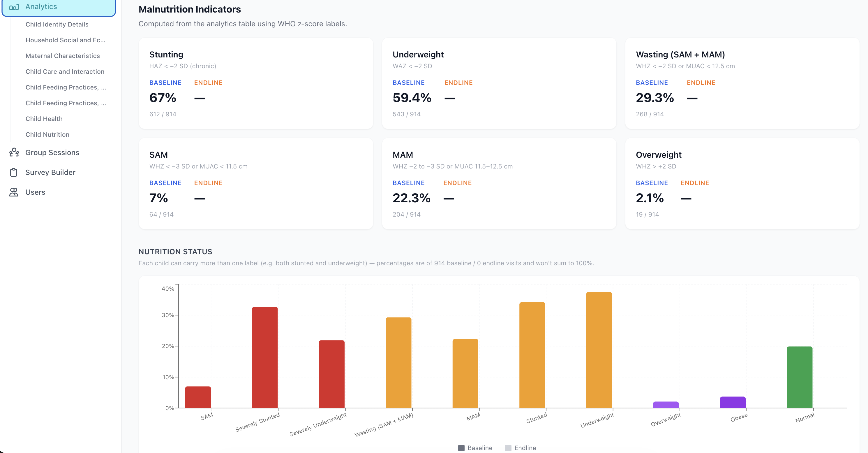This screenshot has height=453, width=868.
Task: Navigate to Child Nutrition
Action: coord(47,135)
